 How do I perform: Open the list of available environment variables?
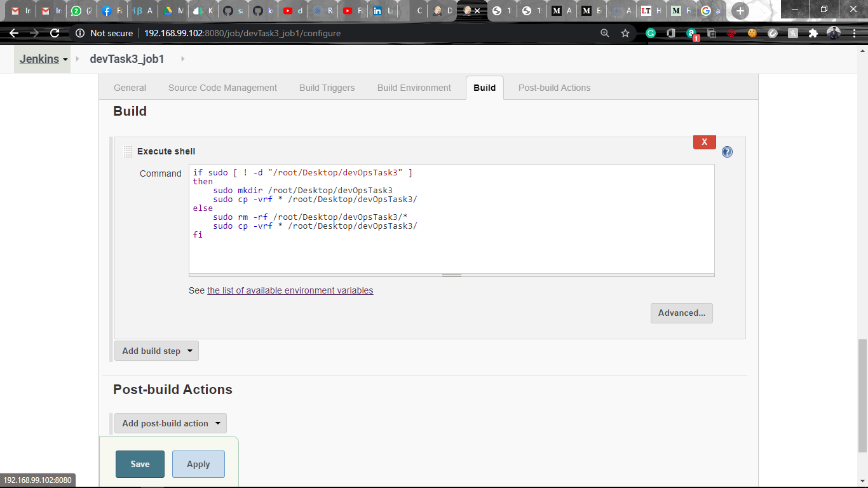click(x=290, y=290)
